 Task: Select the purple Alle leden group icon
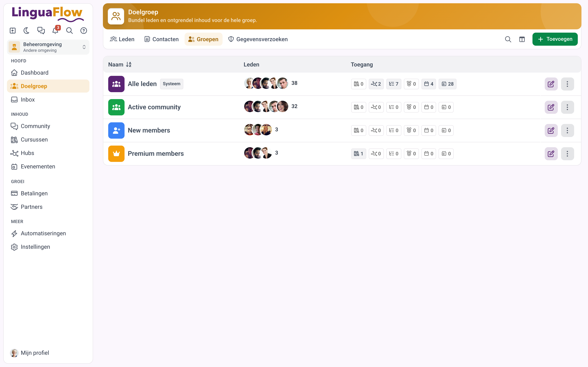(x=116, y=84)
